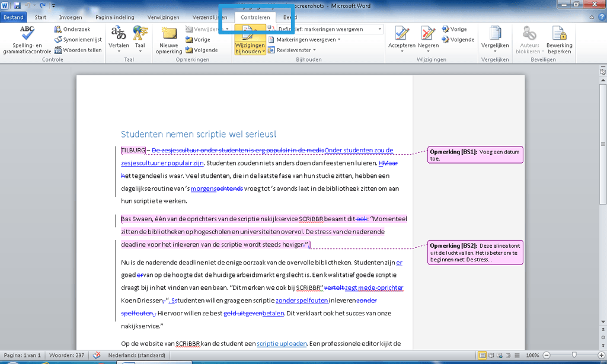Click the vertical scrollbar down arrow
The image size is (607, 364).
603,322
